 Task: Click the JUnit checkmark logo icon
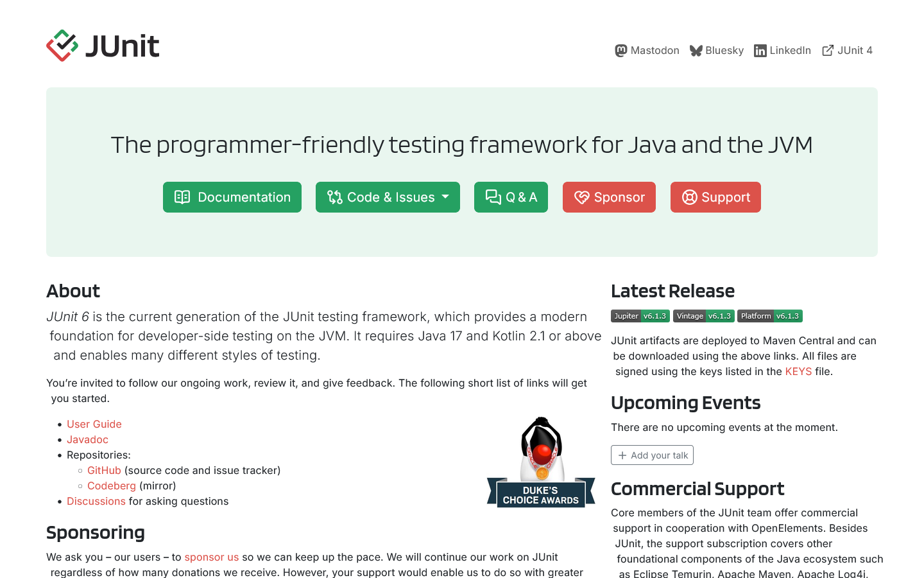[x=62, y=46]
